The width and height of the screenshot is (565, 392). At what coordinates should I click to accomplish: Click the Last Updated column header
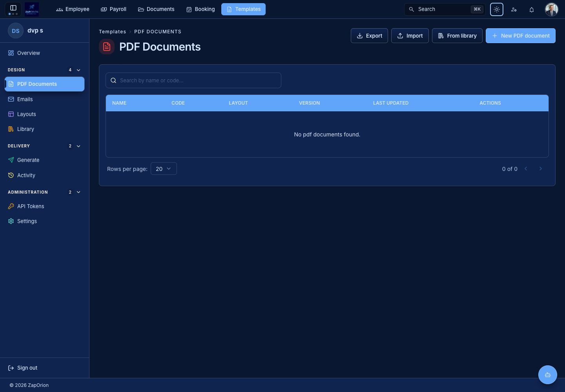[x=391, y=103]
